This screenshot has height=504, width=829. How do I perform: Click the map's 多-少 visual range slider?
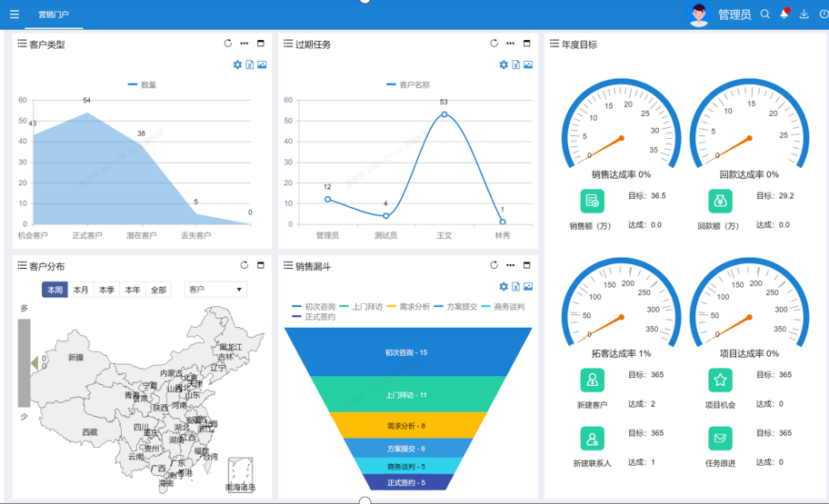click(x=25, y=363)
